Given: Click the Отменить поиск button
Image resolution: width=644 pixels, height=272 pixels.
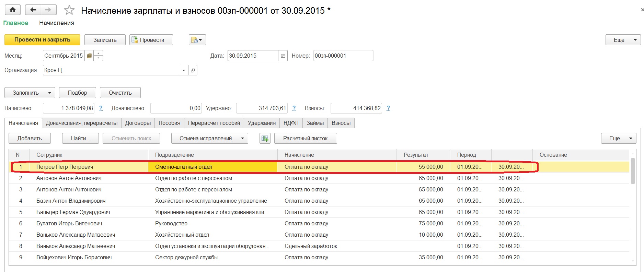Looking at the screenshot, I should click(x=131, y=138).
